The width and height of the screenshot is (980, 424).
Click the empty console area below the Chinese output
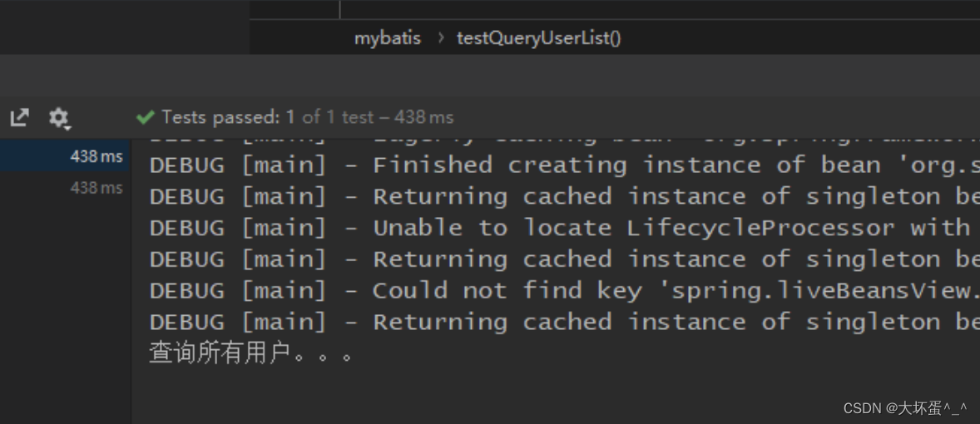(x=499, y=392)
